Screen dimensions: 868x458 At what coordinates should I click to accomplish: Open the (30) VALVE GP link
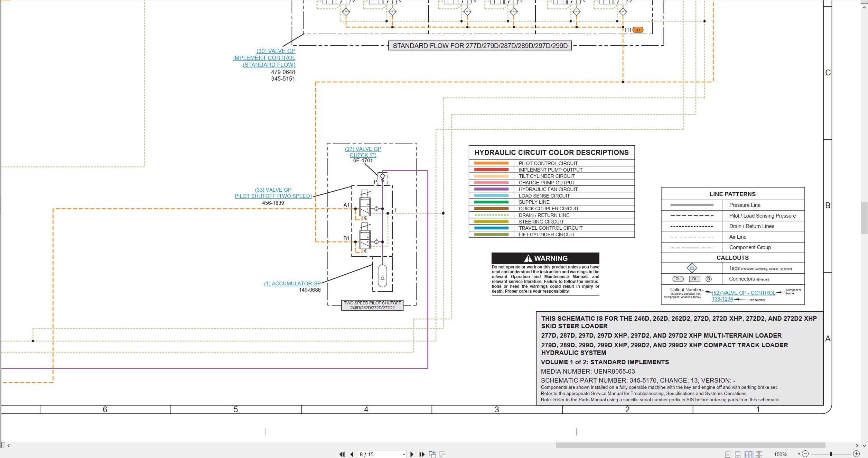[x=276, y=51]
